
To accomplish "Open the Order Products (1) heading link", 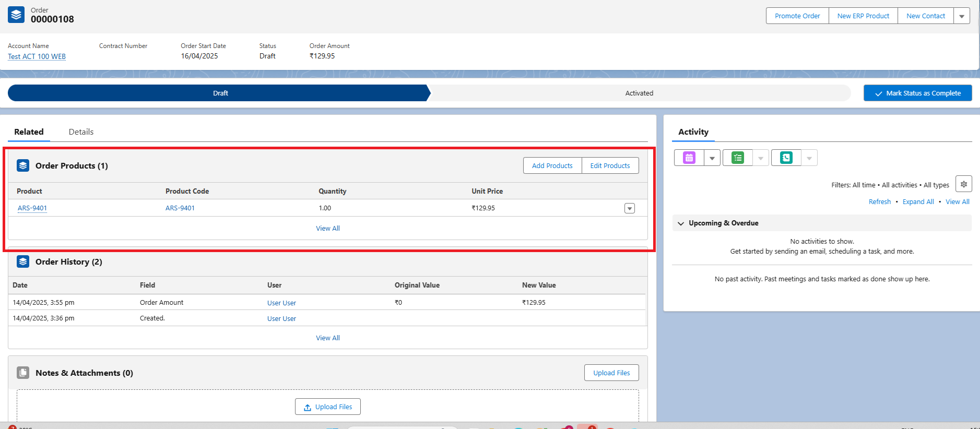I will (72, 165).
